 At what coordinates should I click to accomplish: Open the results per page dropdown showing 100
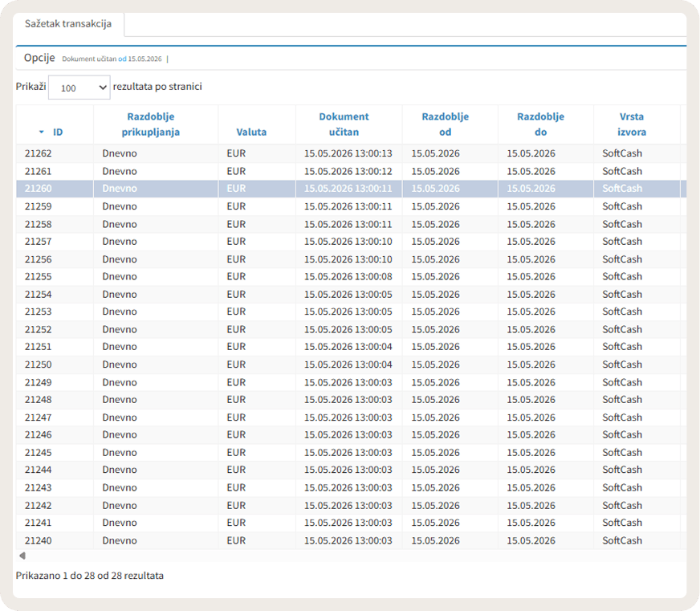(x=79, y=88)
